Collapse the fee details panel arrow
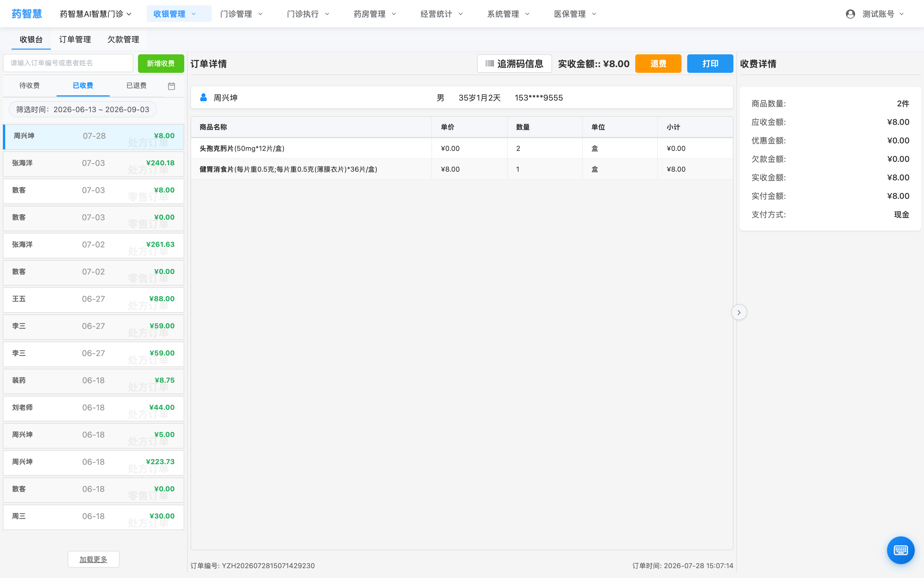This screenshot has width=924, height=578. [x=739, y=312]
